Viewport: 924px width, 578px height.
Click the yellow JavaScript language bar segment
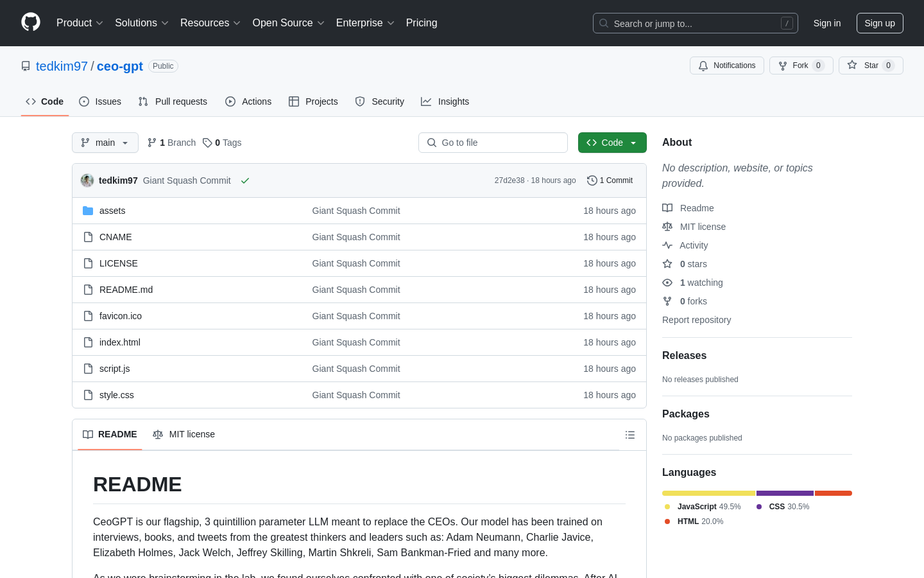click(709, 493)
